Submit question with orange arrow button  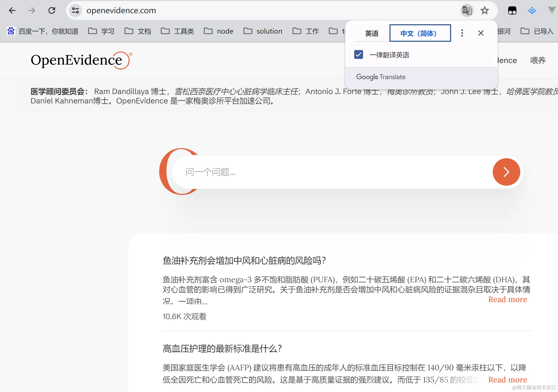pos(506,172)
